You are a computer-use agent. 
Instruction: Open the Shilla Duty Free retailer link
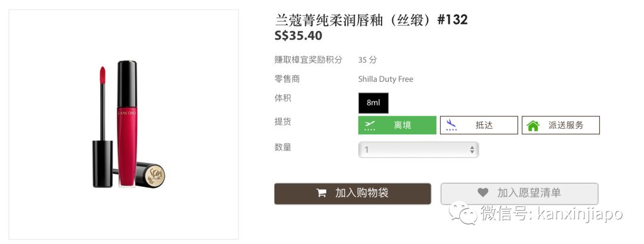tap(385, 79)
